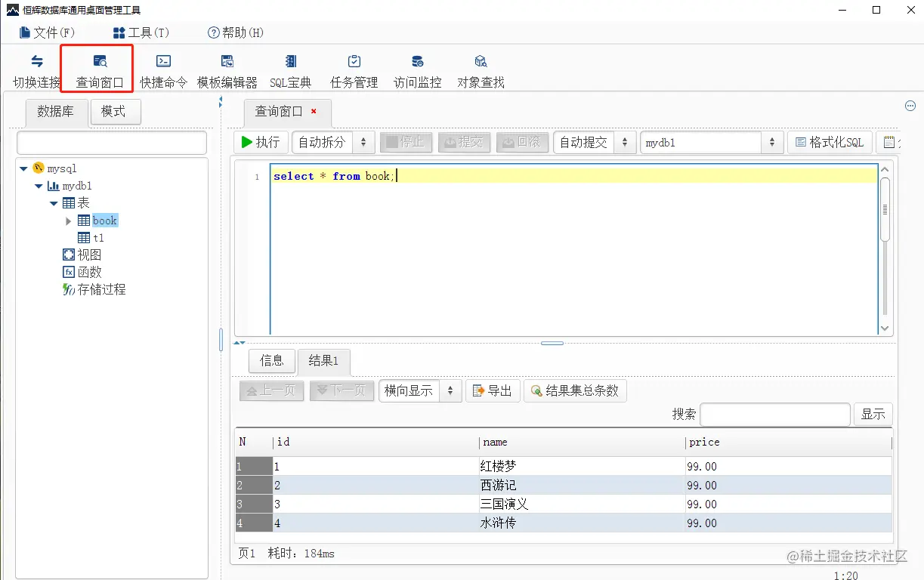This screenshot has height=580, width=924.
Task: Open the 横向显示 display dropdown
Action: coord(420,390)
